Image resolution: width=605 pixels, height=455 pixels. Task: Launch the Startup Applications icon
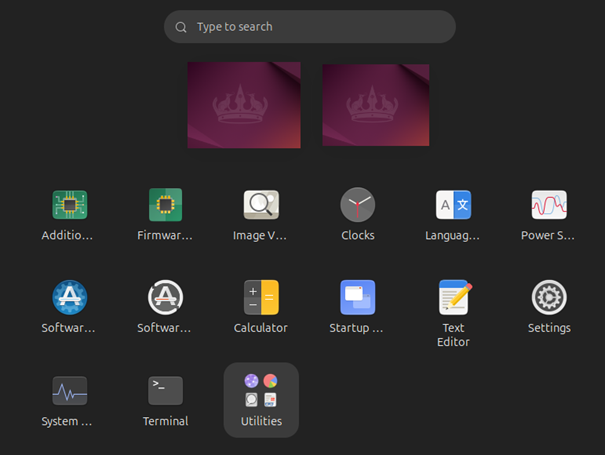[x=357, y=298]
